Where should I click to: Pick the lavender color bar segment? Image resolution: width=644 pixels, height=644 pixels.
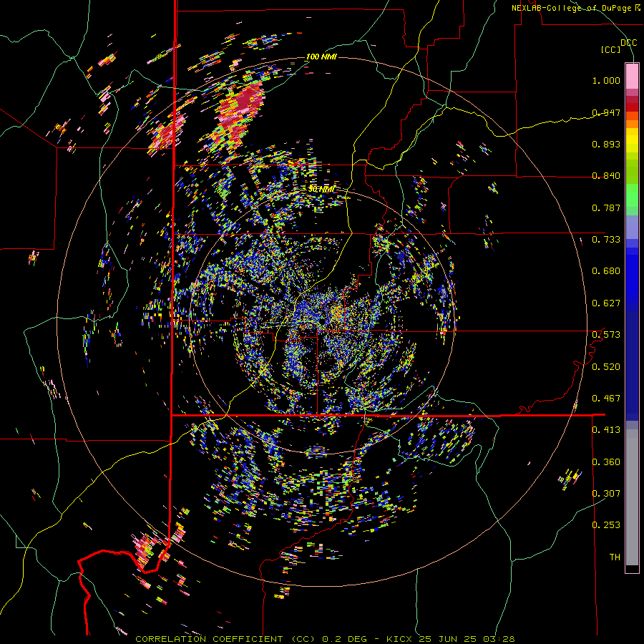[x=632, y=227]
